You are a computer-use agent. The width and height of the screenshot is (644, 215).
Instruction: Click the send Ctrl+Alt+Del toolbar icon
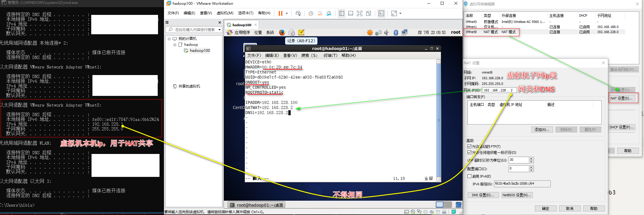coord(298,13)
